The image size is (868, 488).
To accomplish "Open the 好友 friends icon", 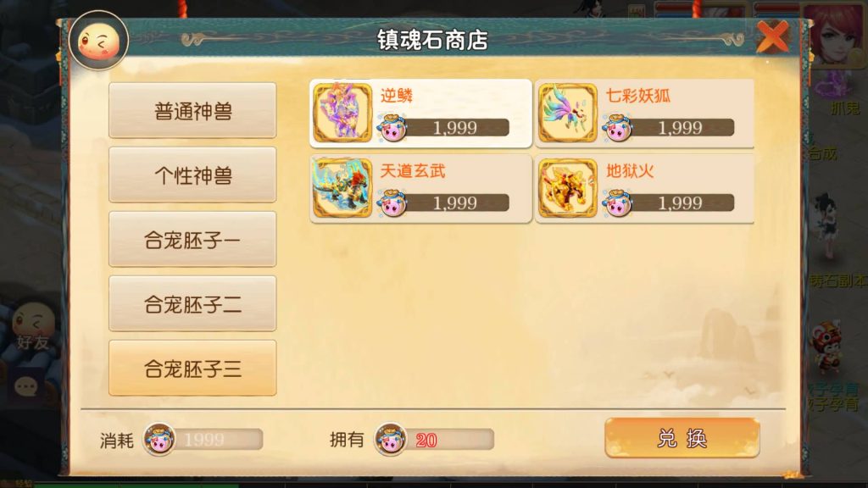I will (33, 326).
